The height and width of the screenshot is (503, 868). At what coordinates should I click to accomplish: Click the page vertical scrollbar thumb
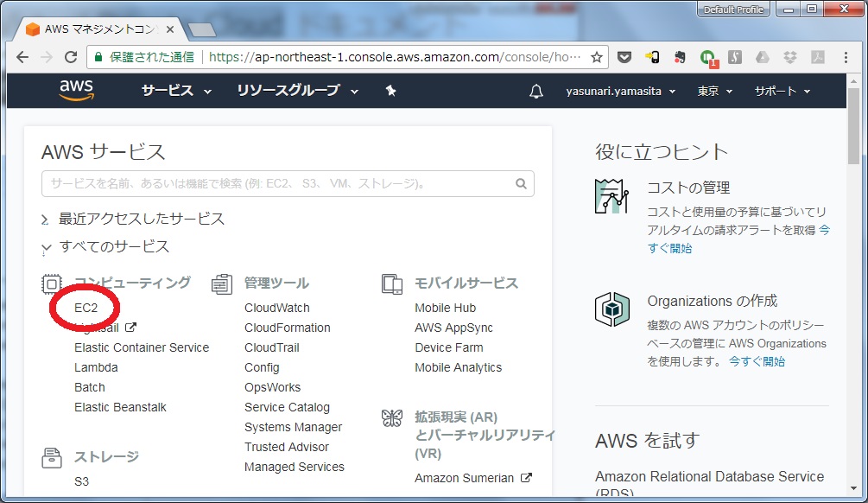pyautogui.click(x=853, y=126)
